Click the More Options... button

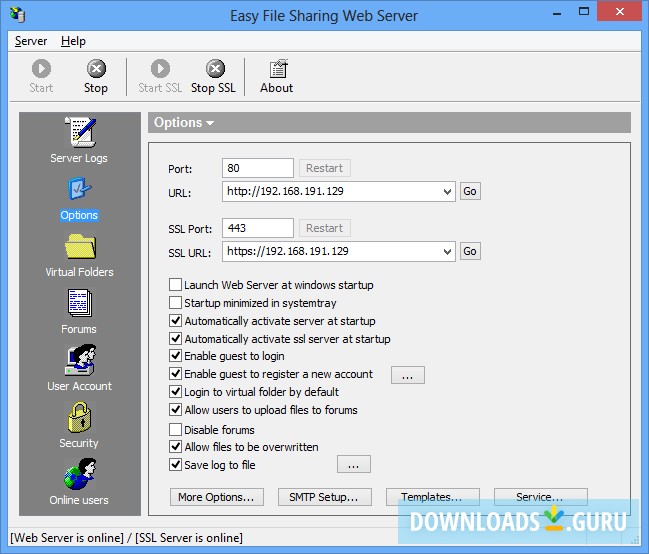pos(216,497)
